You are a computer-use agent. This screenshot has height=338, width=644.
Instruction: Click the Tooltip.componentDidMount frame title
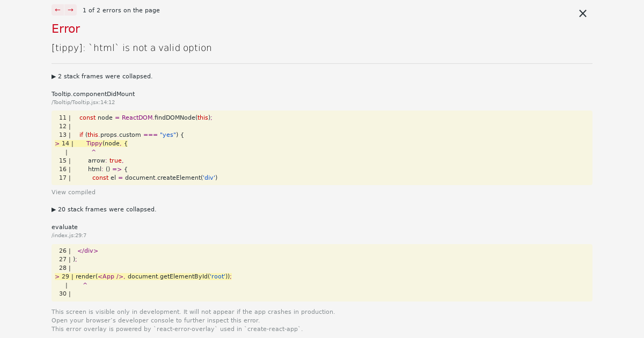click(x=93, y=93)
